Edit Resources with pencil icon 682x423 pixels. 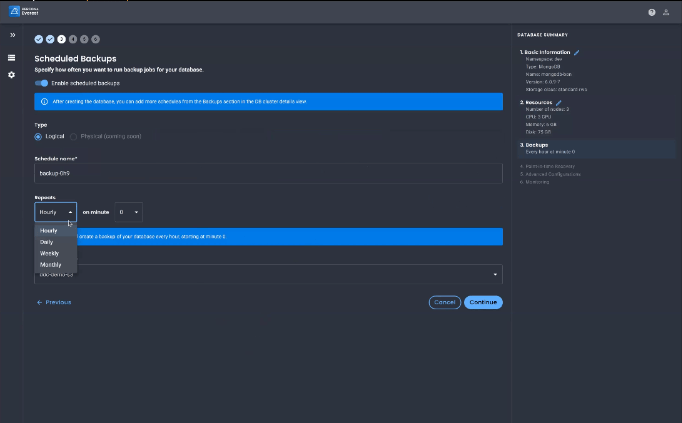pyautogui.click(x=559, y=102)
